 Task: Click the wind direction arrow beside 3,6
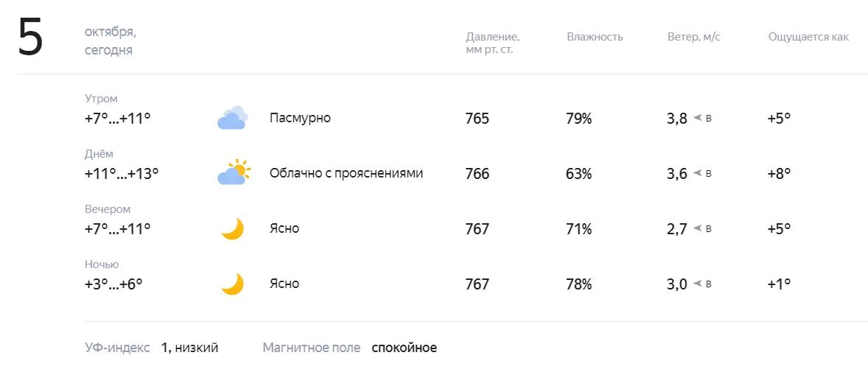point(698,173)
